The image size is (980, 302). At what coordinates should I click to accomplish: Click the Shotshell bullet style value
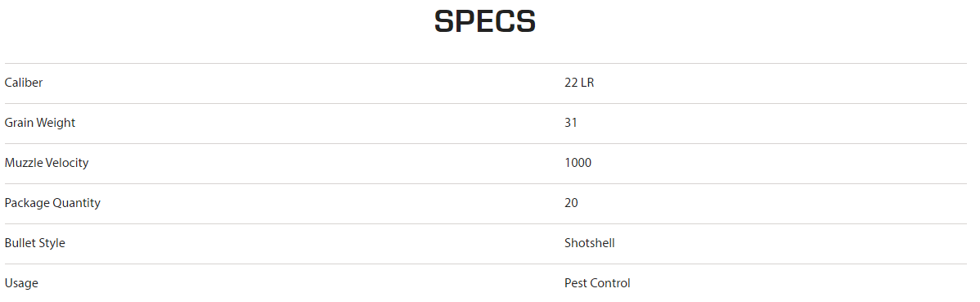pyautogui.click(x=589, y=242)
